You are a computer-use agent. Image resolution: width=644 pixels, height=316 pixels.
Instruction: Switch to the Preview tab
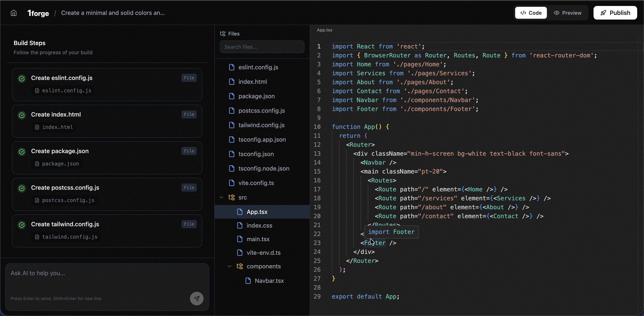pyautogui.click(x=568, y=13)
